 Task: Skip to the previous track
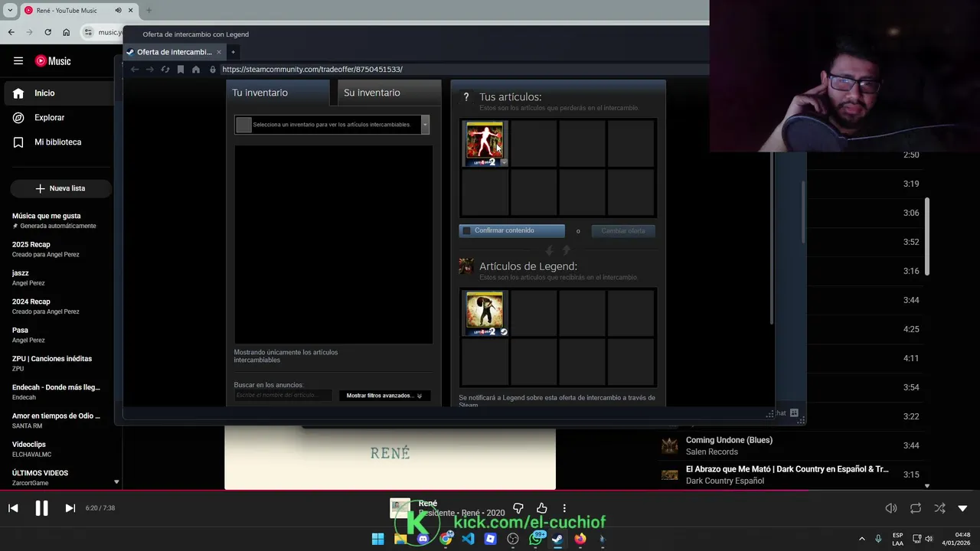click(x=13, y=508)
